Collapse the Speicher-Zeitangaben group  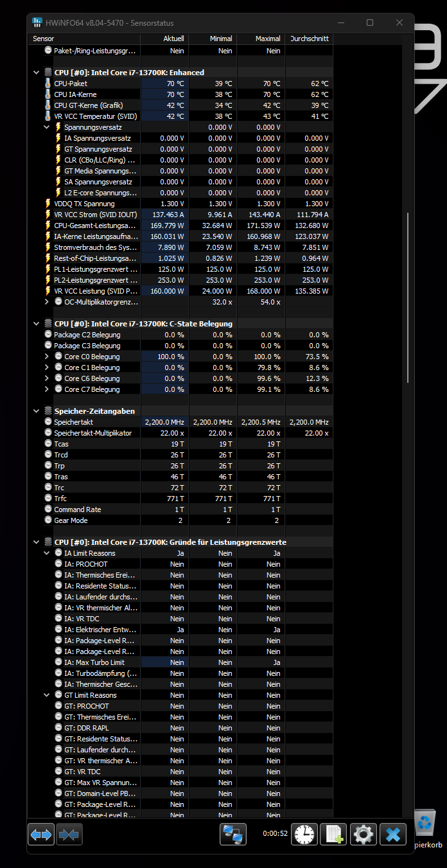tap(37, 411)
